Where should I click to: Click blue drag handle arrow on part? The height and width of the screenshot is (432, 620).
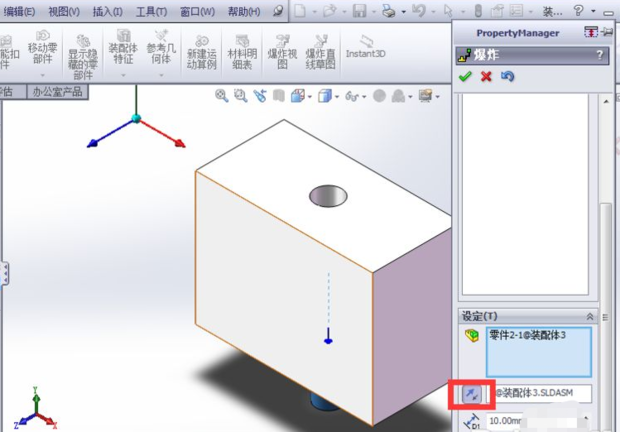coord(328,336)
